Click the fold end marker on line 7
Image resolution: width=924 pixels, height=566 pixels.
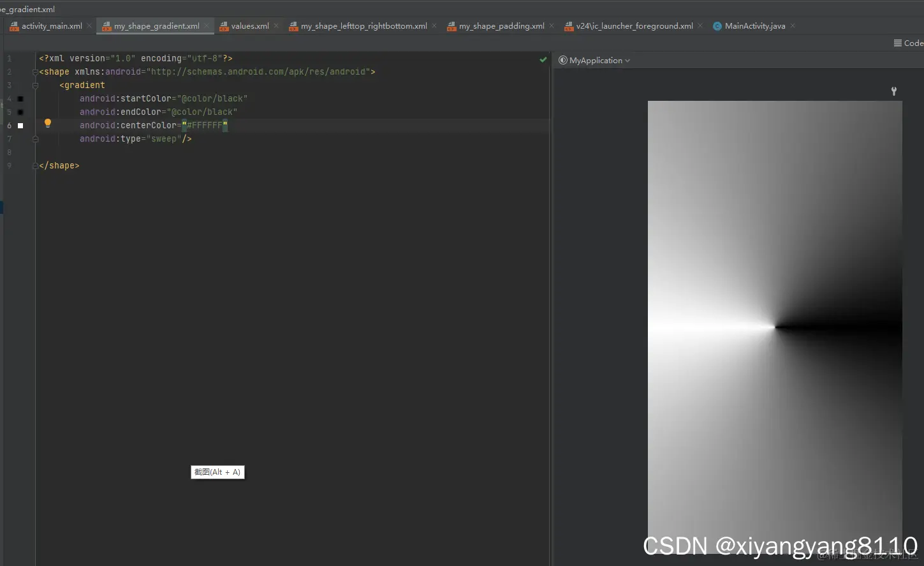click(x=35, y=138)
